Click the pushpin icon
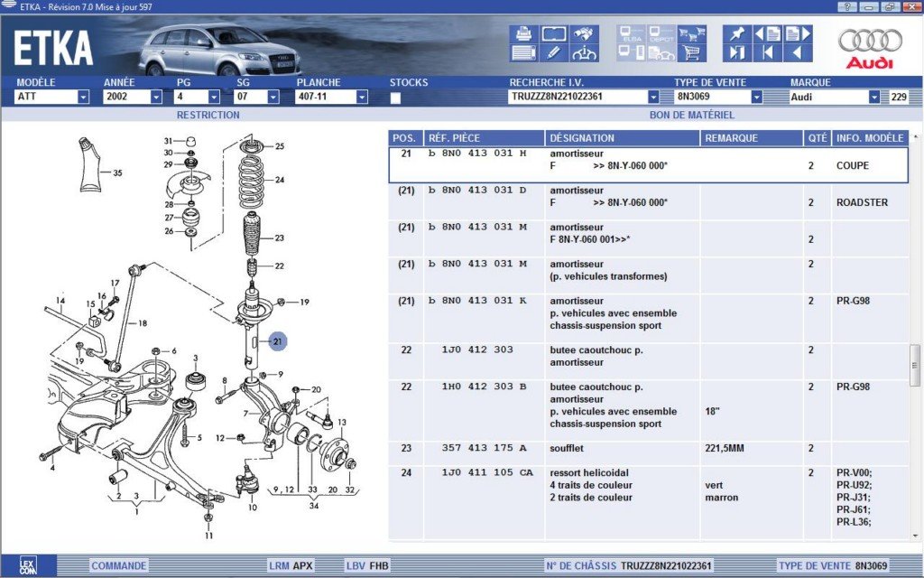 pyautogui.click(x=737, y=34)
